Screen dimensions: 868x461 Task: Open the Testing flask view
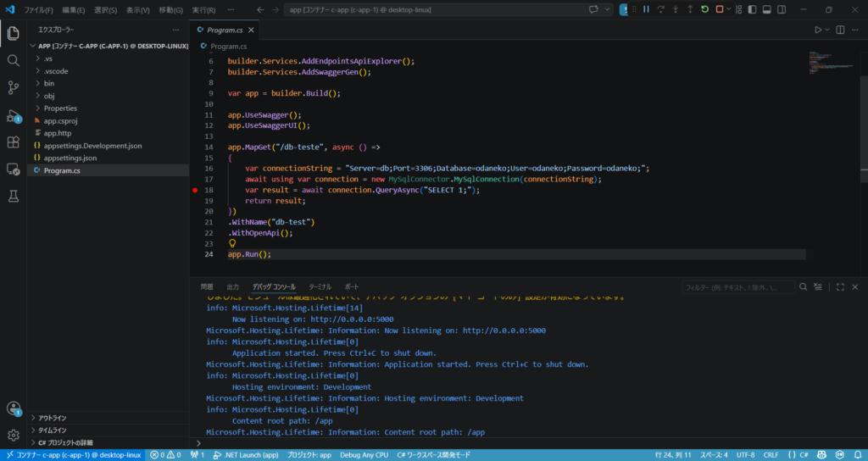point(14,196)
